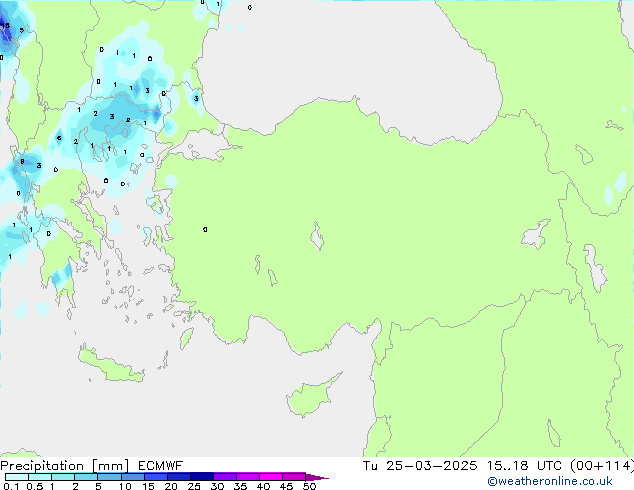This screenshot has width=634, height=490.
Task: Pick the 30–35 mm purple legend swatch
Action: point(225,477)
